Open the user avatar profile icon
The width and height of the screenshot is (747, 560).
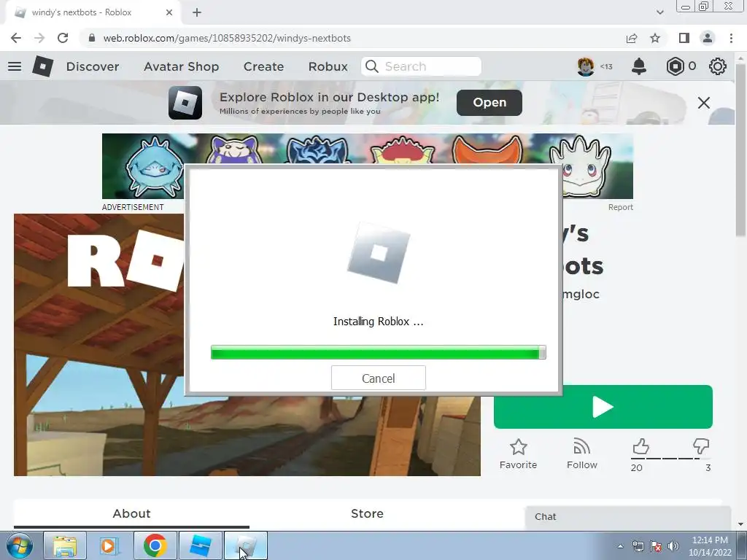point(586,66)
